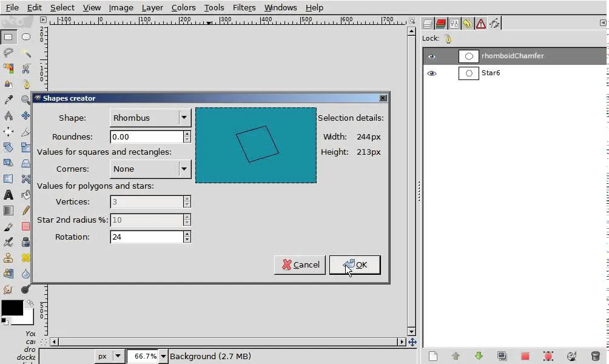Screen dimensions: 609x364
Task: Click the path to selection icon
Action: click(525, 356)
